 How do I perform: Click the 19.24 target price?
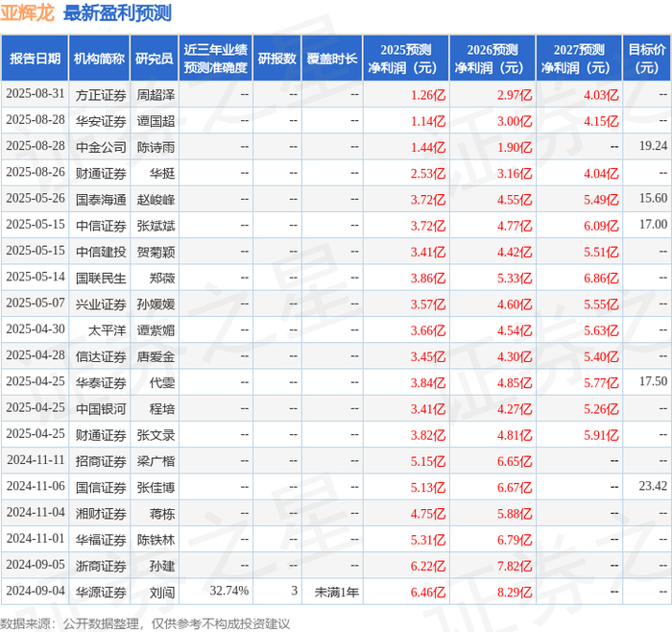653,146
